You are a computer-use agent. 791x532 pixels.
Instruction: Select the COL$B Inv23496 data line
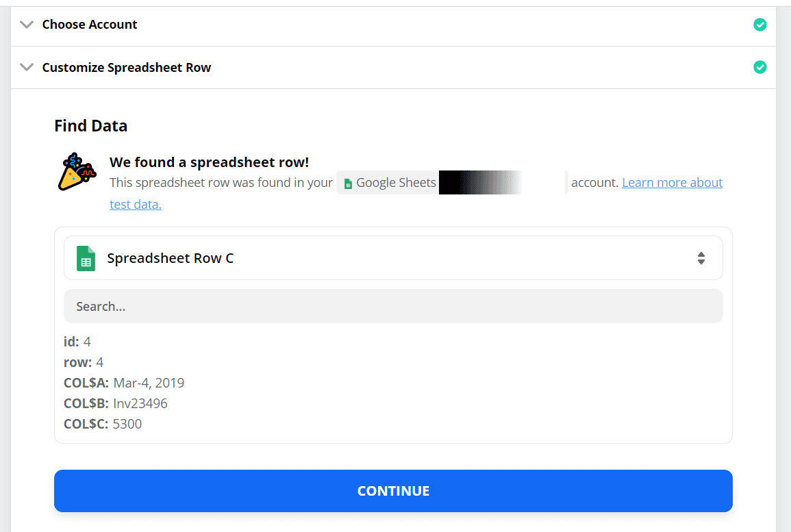(x=116, y=403)
